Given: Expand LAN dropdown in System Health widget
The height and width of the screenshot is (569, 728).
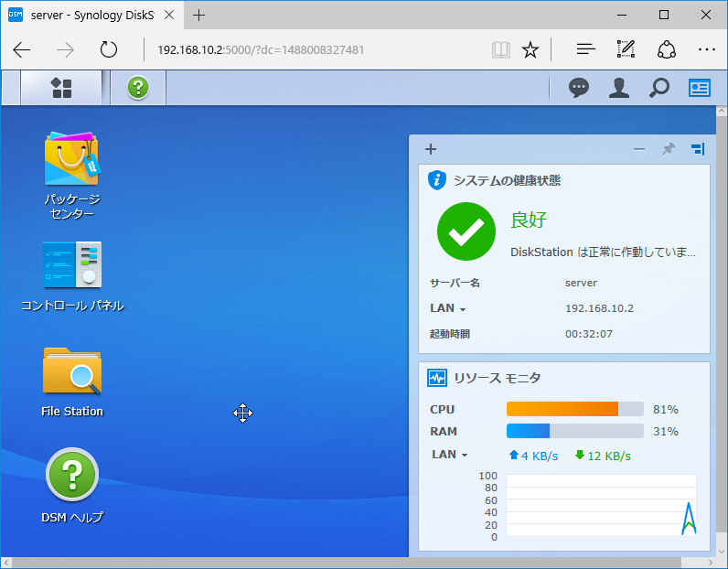Looking at the screenshot, I should coord(447,308).
